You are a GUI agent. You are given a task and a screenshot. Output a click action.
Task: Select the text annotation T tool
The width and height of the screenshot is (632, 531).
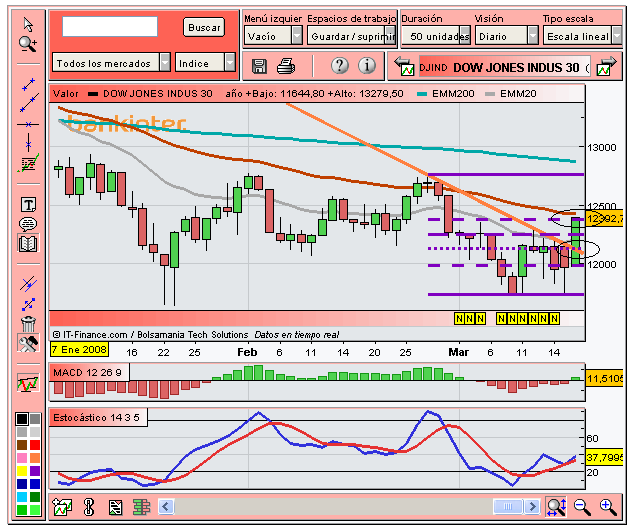click(x=28, y=205)
